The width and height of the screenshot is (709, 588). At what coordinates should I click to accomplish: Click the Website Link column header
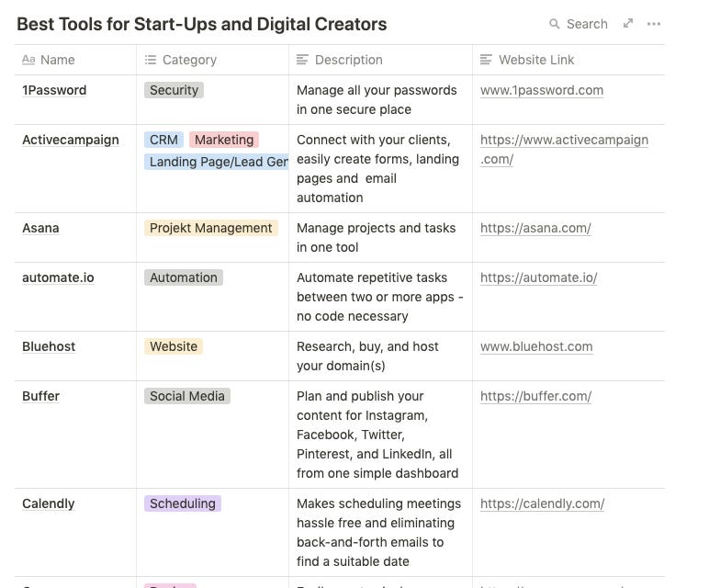click(x=527, y=60)
